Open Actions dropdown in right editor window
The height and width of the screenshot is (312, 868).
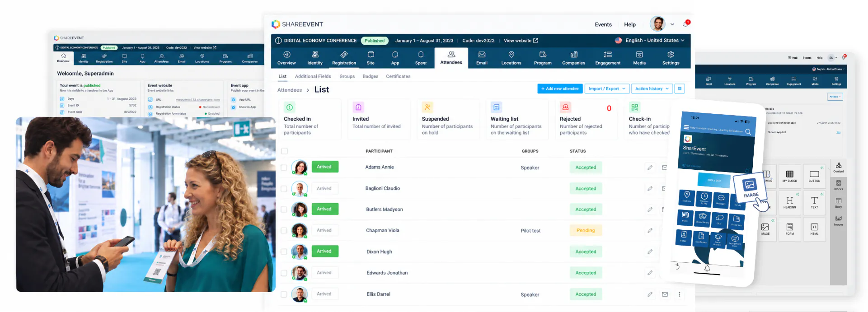pos(835,97)
